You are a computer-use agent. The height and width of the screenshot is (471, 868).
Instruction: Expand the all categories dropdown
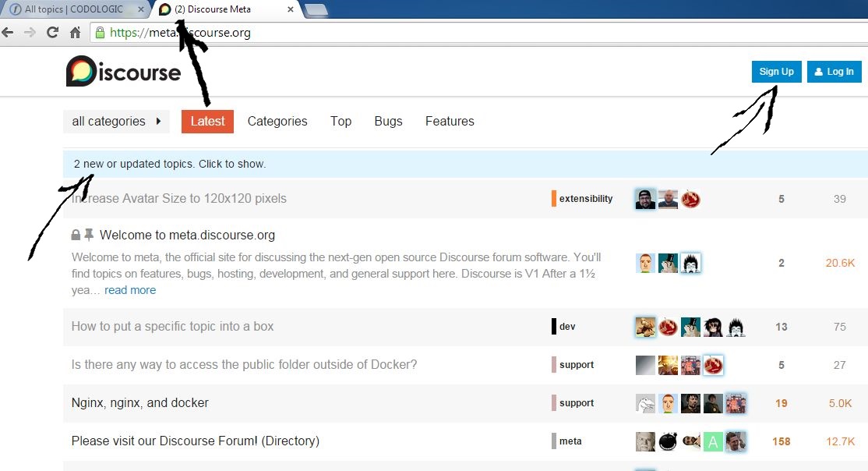pyautogui.click(x=116, y=122)
